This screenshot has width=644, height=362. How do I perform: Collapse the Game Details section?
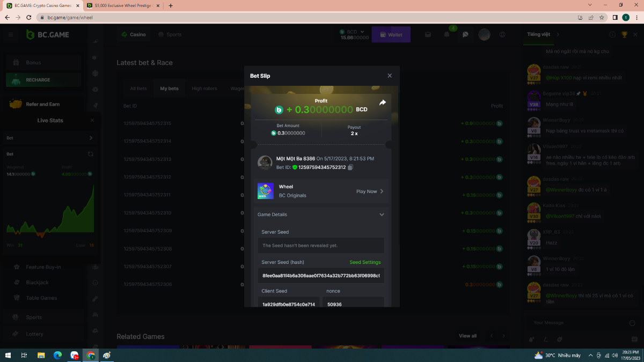[382, 215]
